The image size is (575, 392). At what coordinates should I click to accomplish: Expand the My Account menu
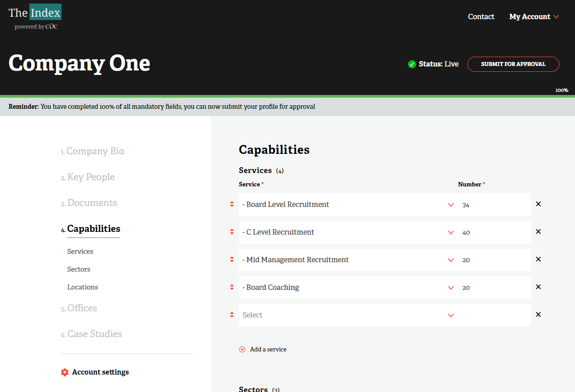534,17
